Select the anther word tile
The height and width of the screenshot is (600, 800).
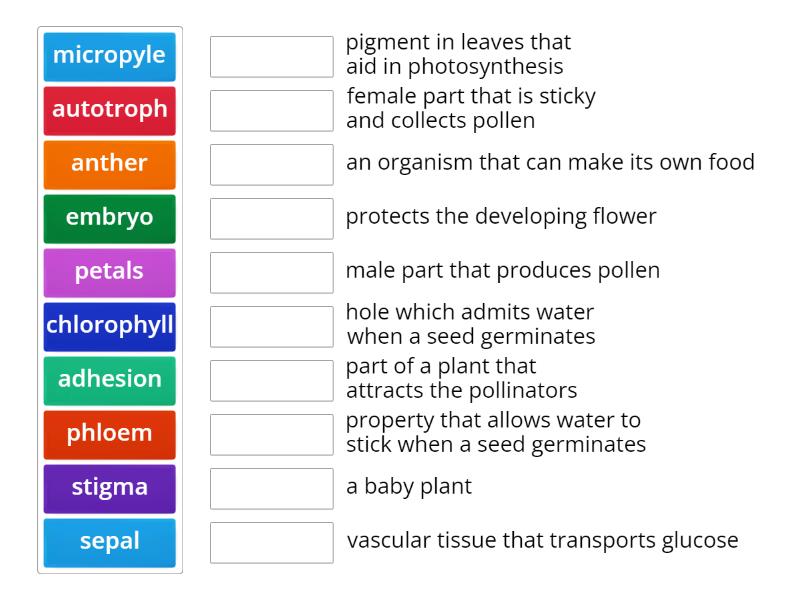tap(109, 164)
